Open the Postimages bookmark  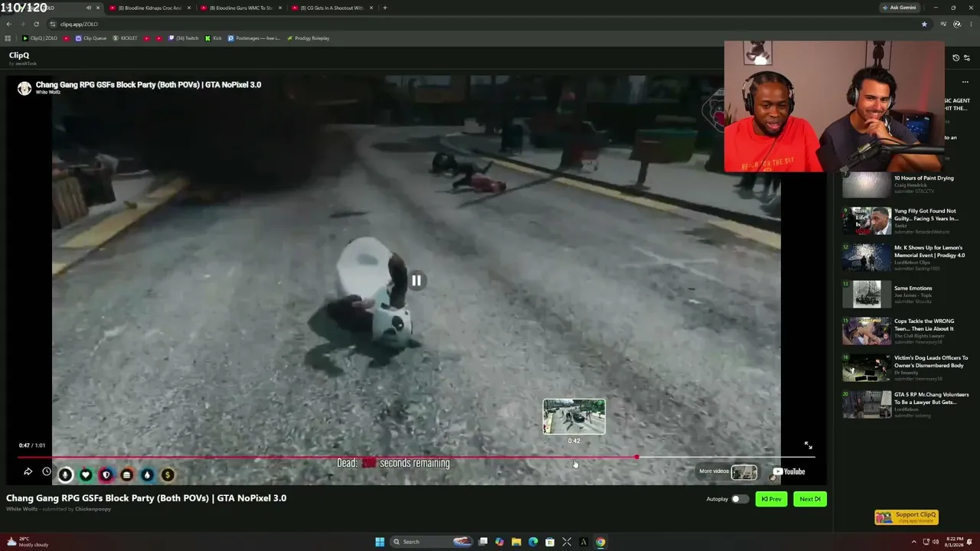click(x=254, y=38)
